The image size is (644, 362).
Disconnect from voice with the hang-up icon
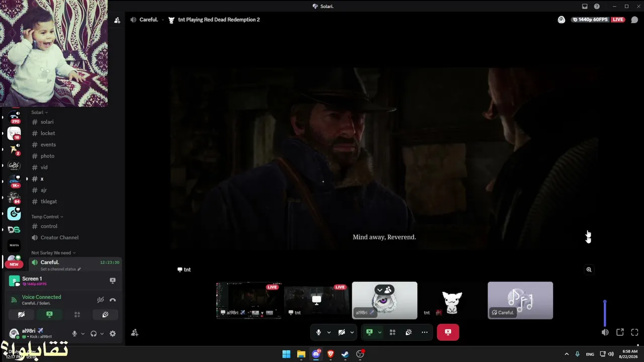(113, 300)
